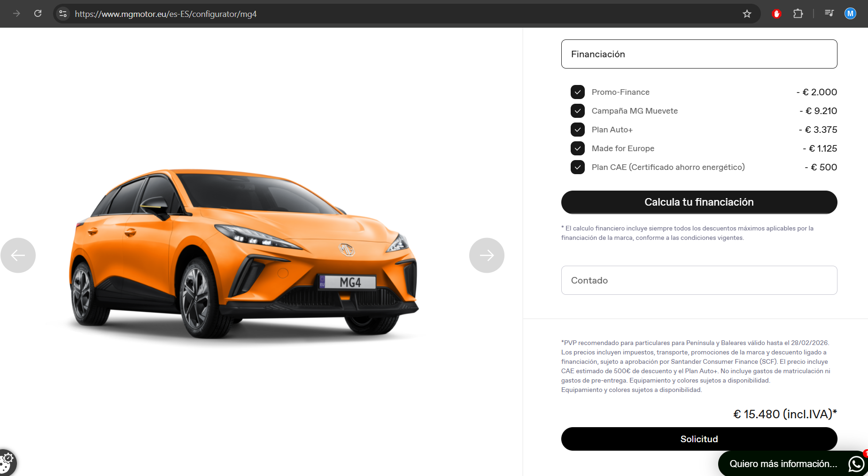Toggle the Plan Auto+ checkbox
This screenshot has width=868, height=476.
578,130
